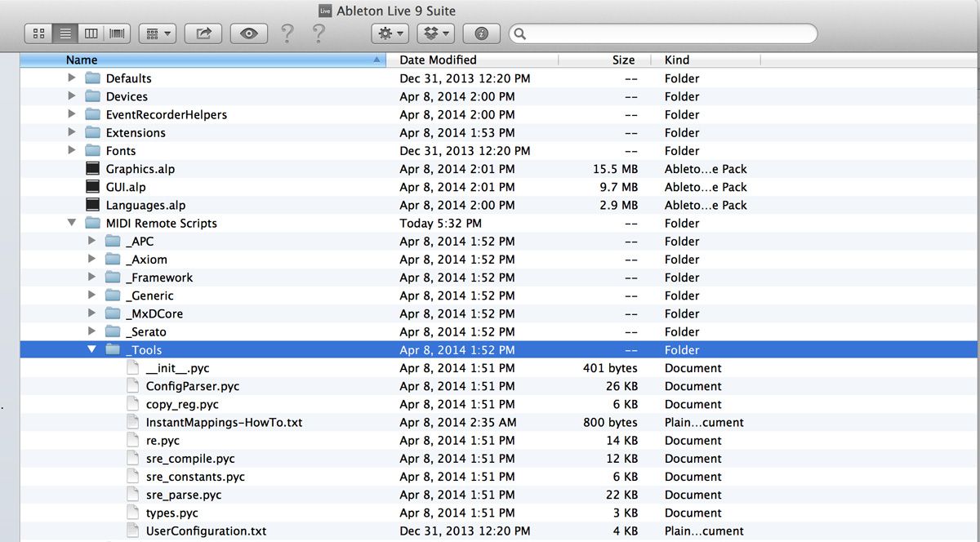Click the Share toolbar button
This screenshot has width=980, height=542.
(x=203, y=33)
